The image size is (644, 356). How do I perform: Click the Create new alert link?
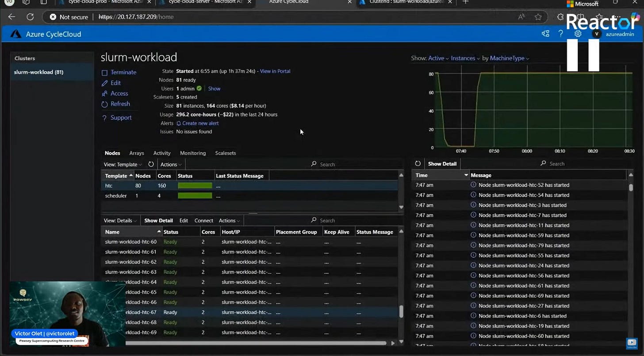(200, 123)
